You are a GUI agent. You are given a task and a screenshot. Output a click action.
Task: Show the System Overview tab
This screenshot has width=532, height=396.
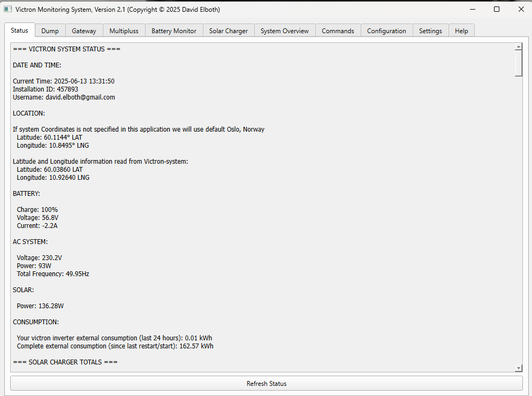click(x=285, y=31)
